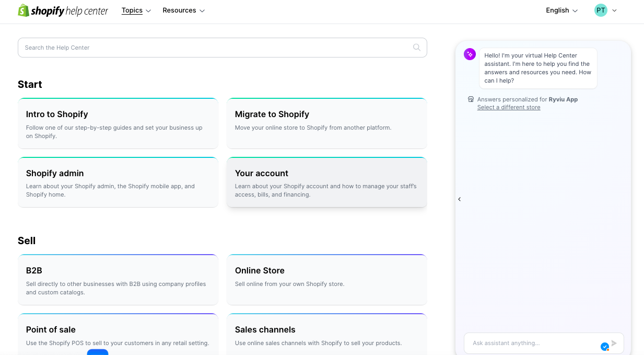The image size is (644, 355).
Task: Click Select a different store link
Action: pyautogui.click(x=509, y=107)
